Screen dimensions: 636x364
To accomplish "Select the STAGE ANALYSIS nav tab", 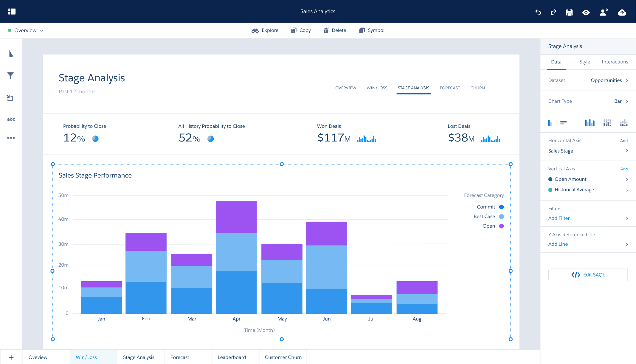I will pyautogui.click(x=413, y=88).
